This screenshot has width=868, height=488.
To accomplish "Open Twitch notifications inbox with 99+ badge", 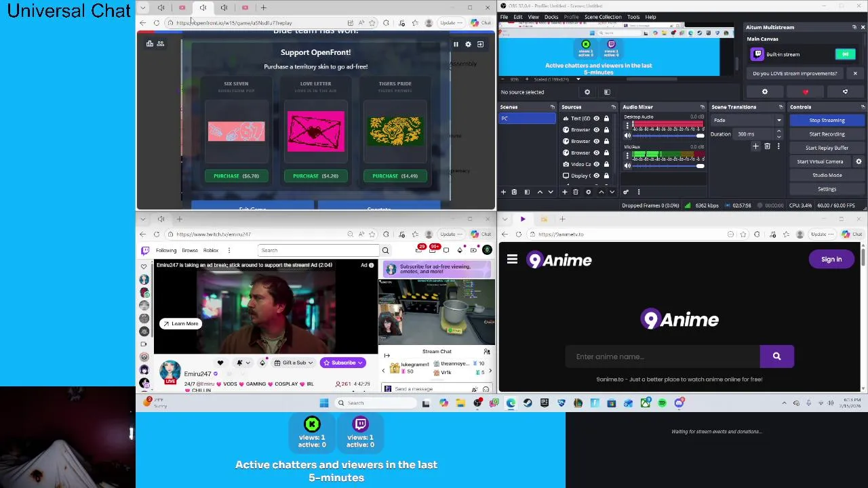I will (x=433, y=251).
